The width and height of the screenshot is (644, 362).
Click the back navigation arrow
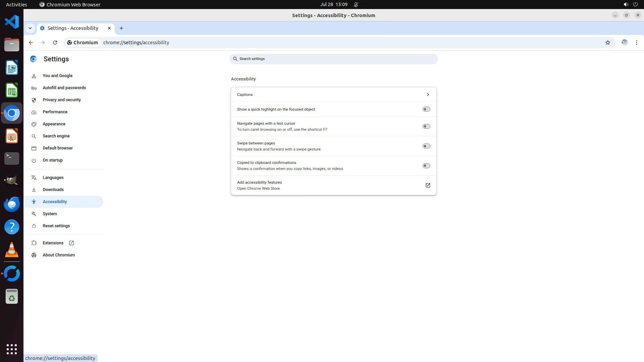click(x=31, y=43)
